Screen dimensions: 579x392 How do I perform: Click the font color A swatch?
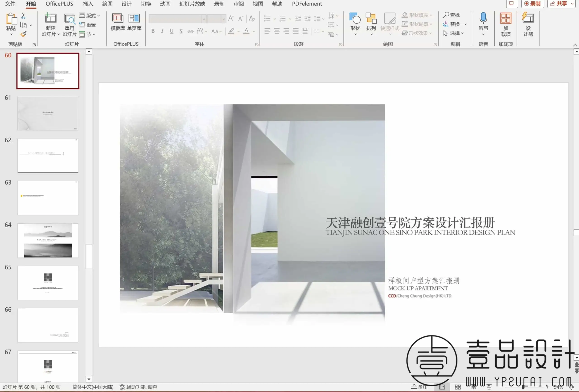click(246, 31)
